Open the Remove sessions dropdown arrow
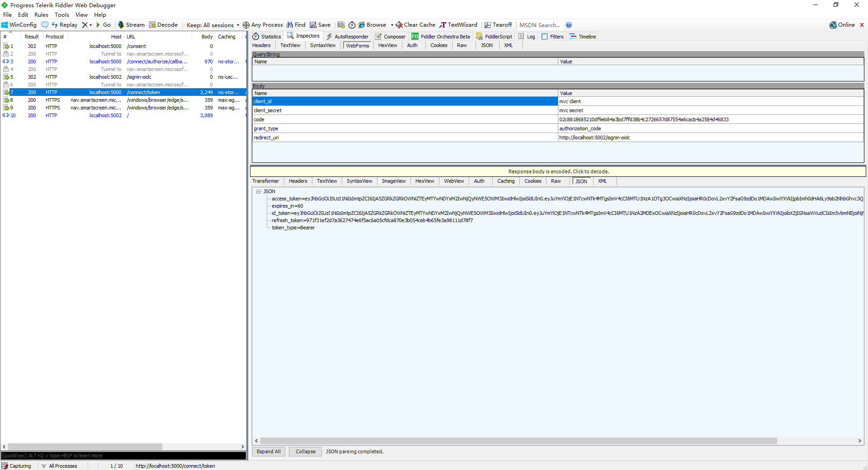This screenshot has width=868, height=470. [x=90, y=25]
